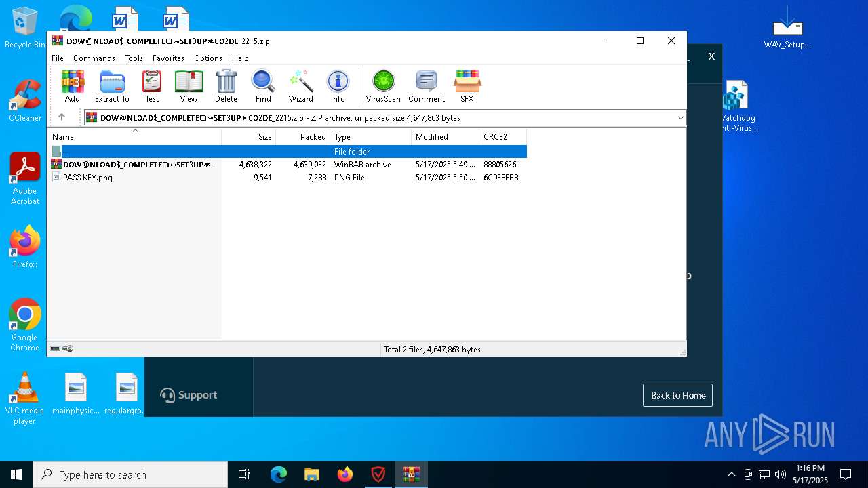Screen dimensions: 868x488
Task: Open CCleaner desktop shortcut
Action: 24,101
